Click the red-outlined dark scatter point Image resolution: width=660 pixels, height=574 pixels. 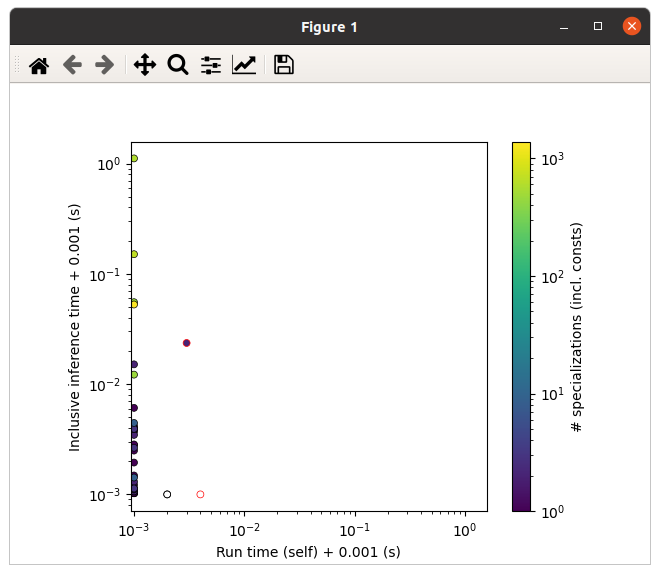tap(186, 343)
